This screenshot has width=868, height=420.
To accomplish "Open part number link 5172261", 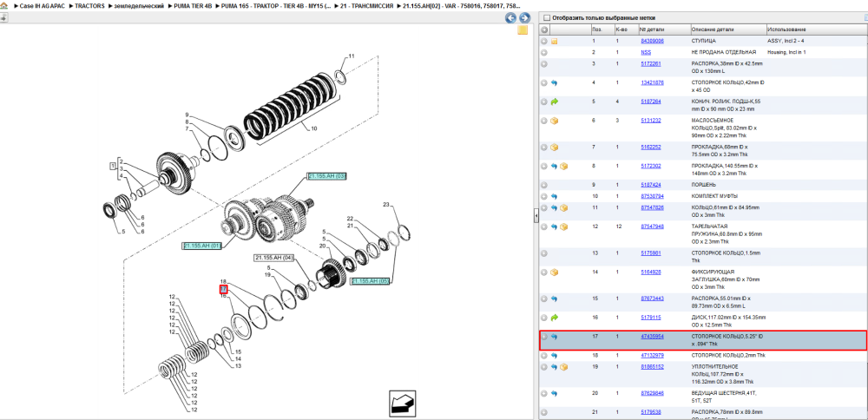I will pyautogui.click(x=650, y=64).
